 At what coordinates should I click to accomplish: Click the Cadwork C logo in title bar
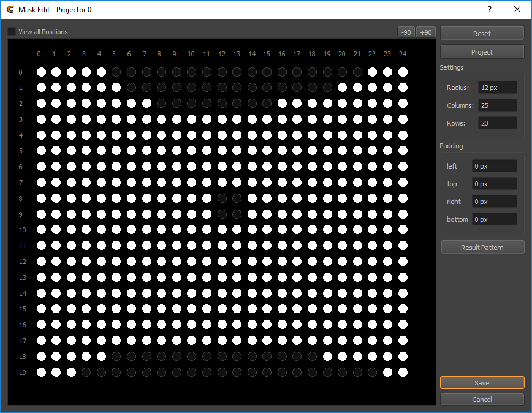pyautogui.click(x=10, y=9)
